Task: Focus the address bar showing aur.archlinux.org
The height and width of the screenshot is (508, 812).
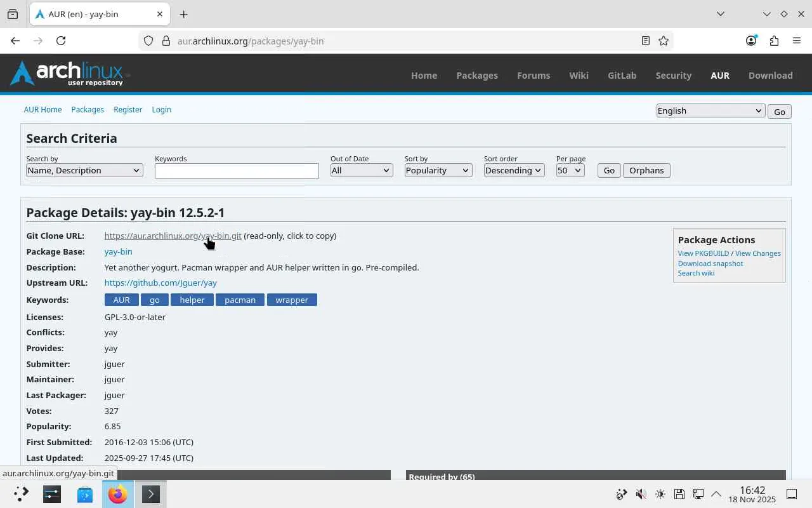Action: [406, 41]
